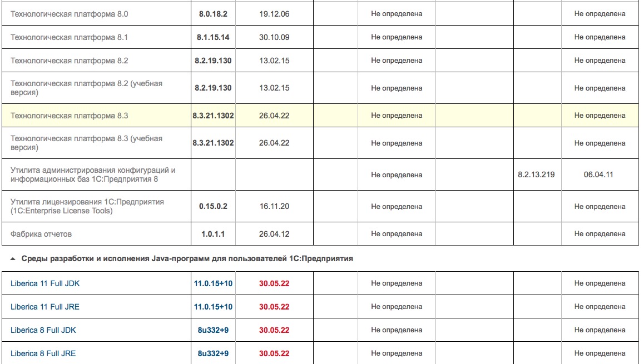Click version 8u332+9 for Liberica 8 JDK

point(213,330)
